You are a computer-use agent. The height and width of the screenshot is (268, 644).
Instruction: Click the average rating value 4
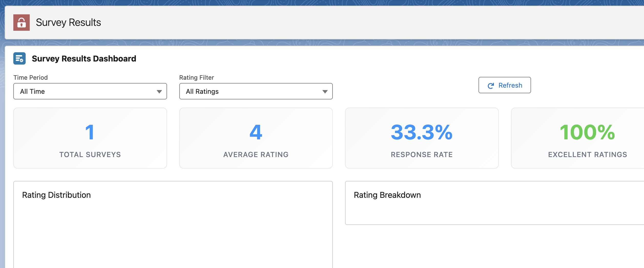256,132
